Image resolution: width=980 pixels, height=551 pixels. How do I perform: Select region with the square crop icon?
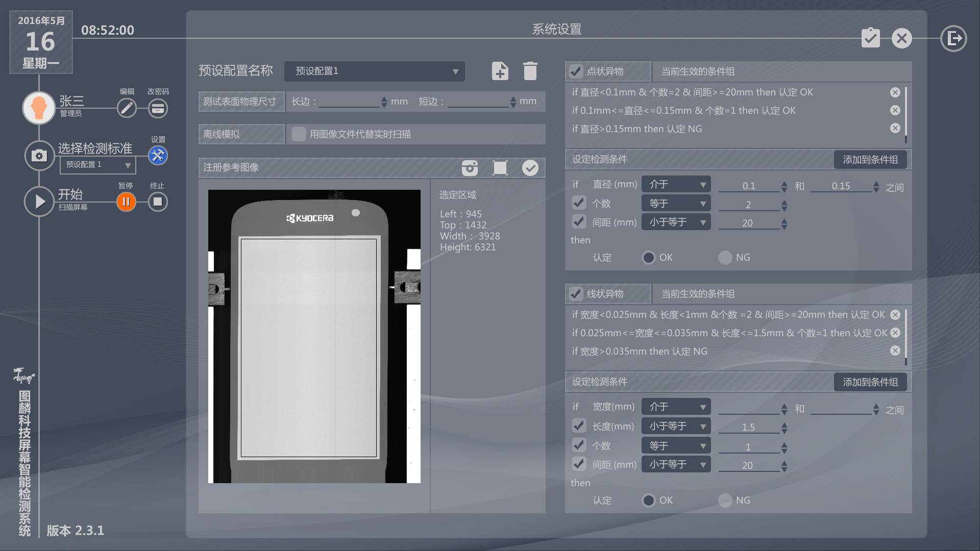pyautogui.click(x=500, y=168)
